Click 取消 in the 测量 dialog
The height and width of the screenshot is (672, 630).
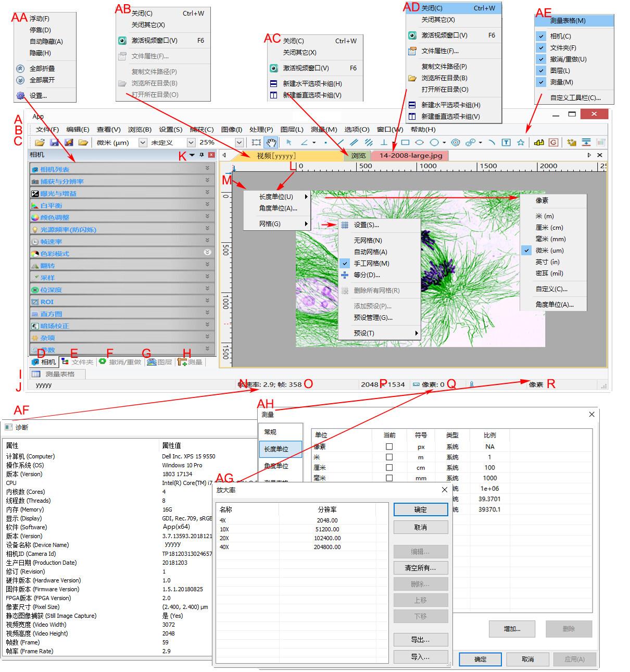point(528,659)
